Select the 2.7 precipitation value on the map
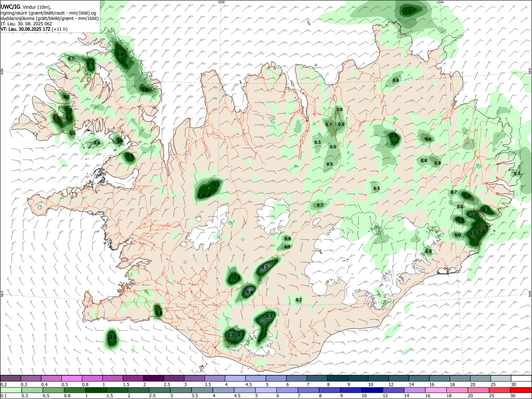The height and width of the screenshot is (399, 532). [231, 335]
